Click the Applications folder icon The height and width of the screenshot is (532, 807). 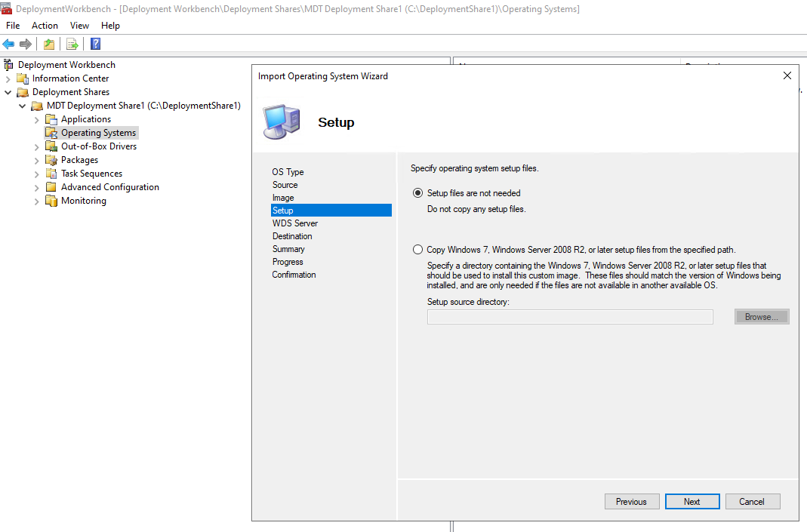[53, 118]
